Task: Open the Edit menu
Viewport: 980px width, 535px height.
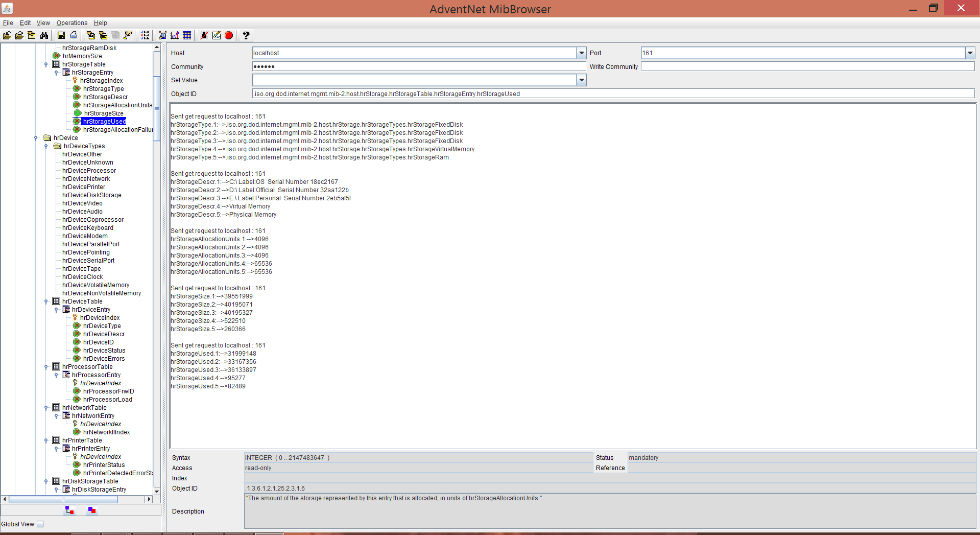Action: [25, 23]
